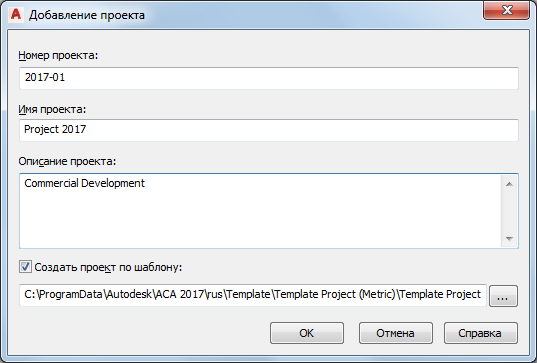Close the Добавление проекта dialog
The image size is (537, 363).
click(x=506, y=11)
